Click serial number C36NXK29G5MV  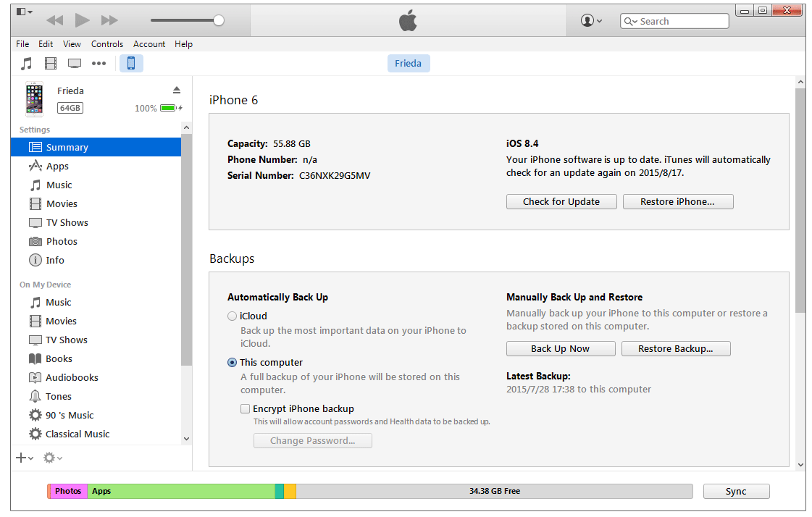click(335, 175)
